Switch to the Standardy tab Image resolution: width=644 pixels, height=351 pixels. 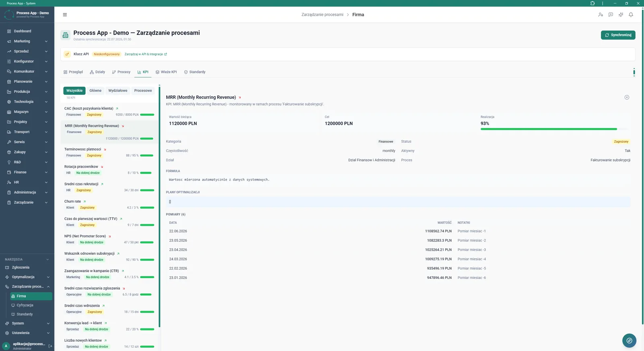click(x=195, y=72)
